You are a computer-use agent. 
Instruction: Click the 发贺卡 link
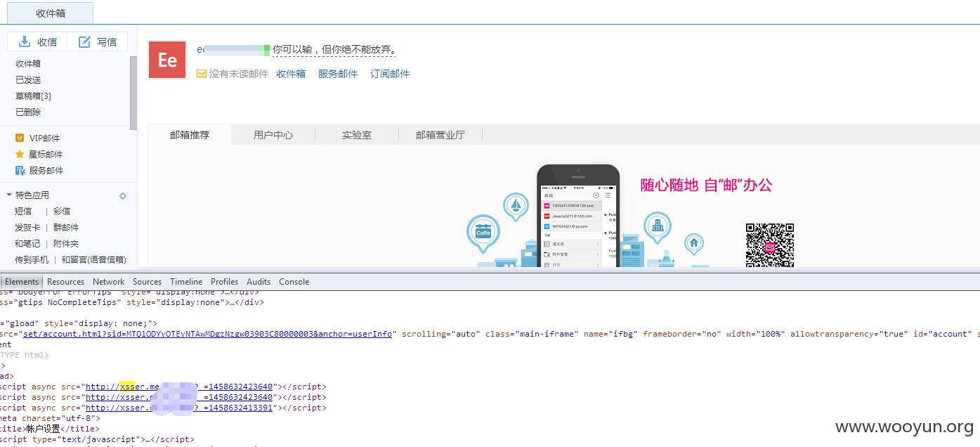(27, 227)
